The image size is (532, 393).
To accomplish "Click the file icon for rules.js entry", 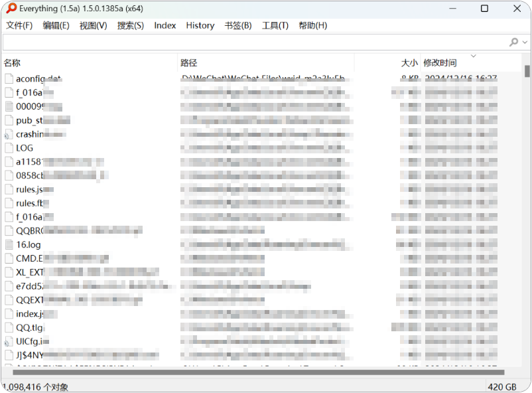I will point(9,189).
